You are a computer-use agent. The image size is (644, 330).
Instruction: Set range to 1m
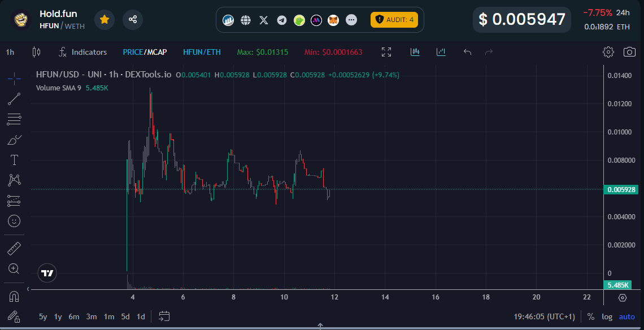pyautogui.click(x=109, y=316)
